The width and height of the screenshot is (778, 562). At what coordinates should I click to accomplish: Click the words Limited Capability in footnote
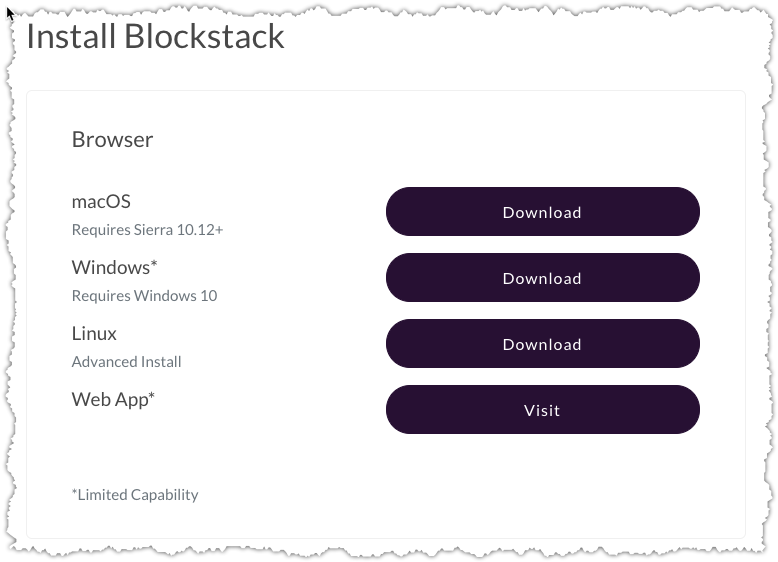[138, 494]
